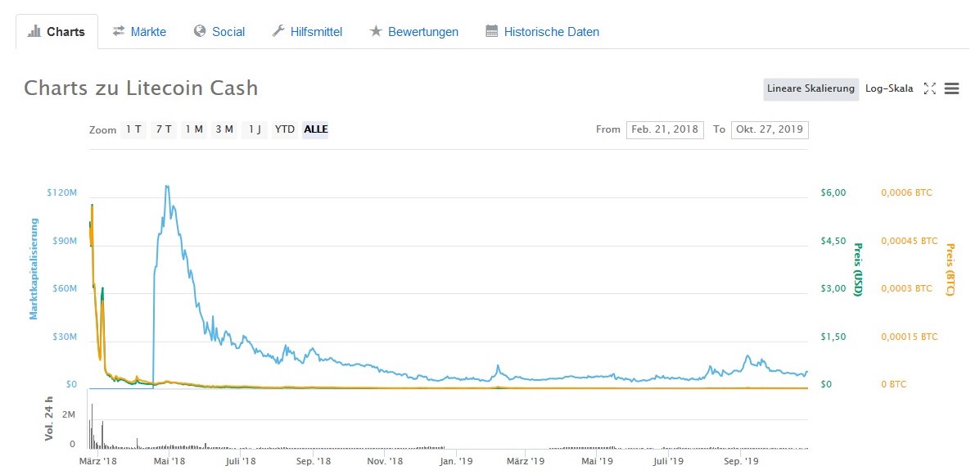Click the Sep. '19 timeline label
Screen dimensions: 980x475
coord(740,462)
